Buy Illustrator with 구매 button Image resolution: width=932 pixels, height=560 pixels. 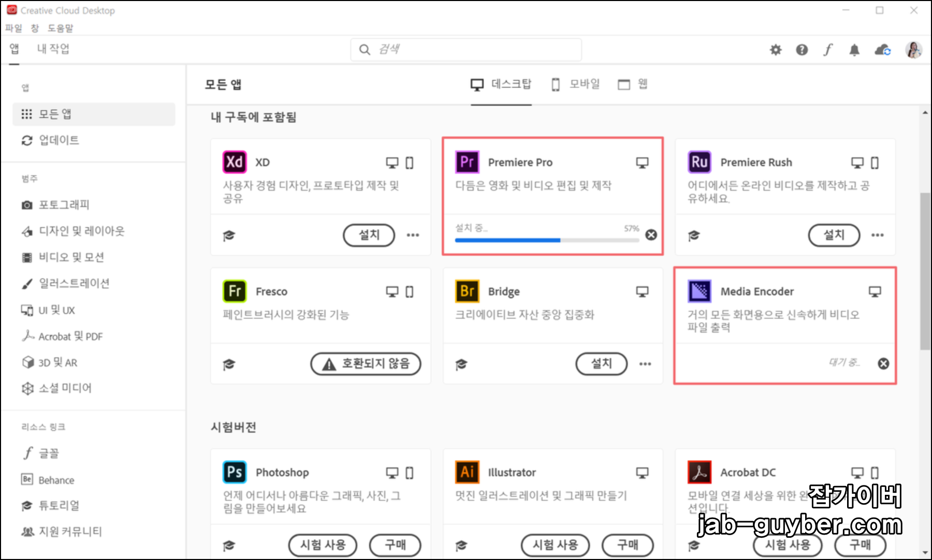click(628, 546)
